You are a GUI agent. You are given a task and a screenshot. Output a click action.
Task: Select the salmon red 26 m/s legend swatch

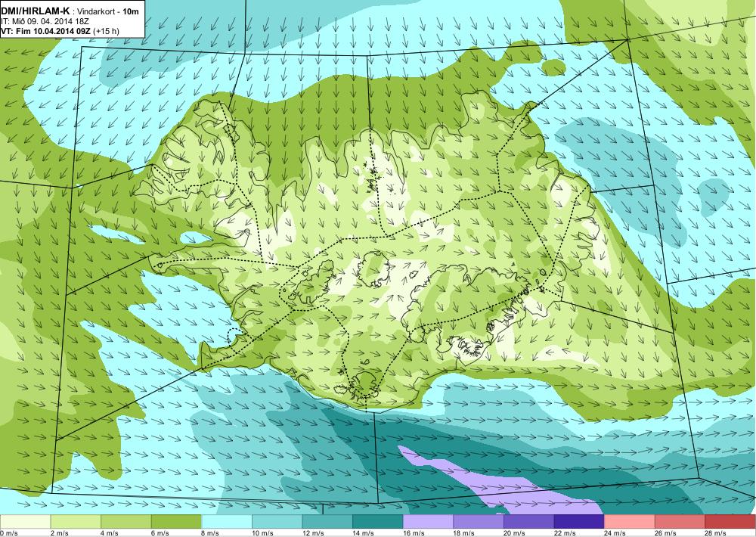coord(680,522)
